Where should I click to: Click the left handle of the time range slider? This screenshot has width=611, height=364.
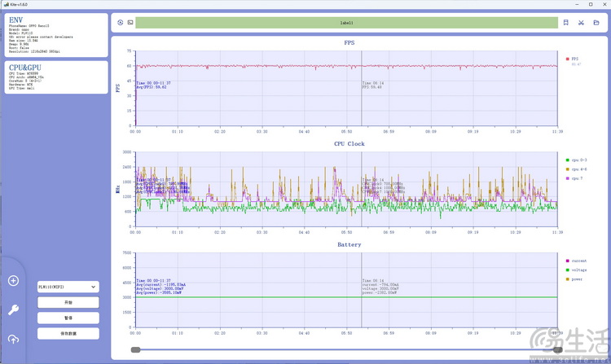pos(135,349)
